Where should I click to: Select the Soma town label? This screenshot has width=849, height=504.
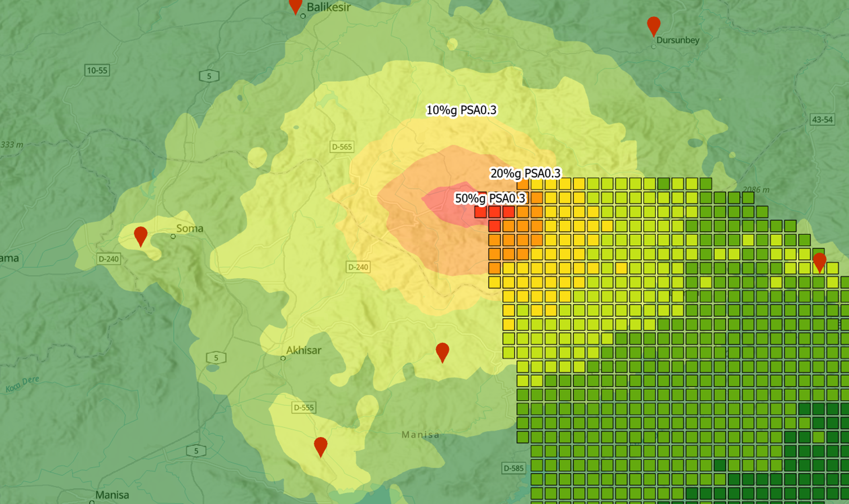(x=190, y=228)
